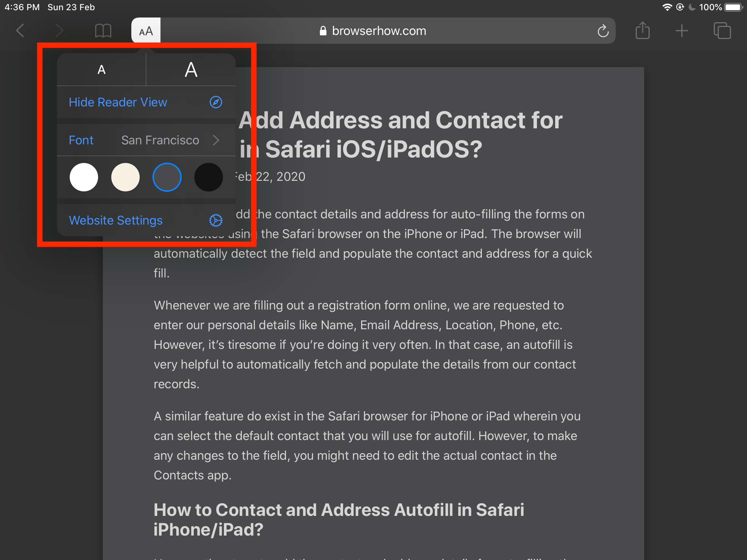The image size is (747, 560).
Task: Tap the paragraph starting 'A similar feature do exist'
Action: [x=367, y=446]
